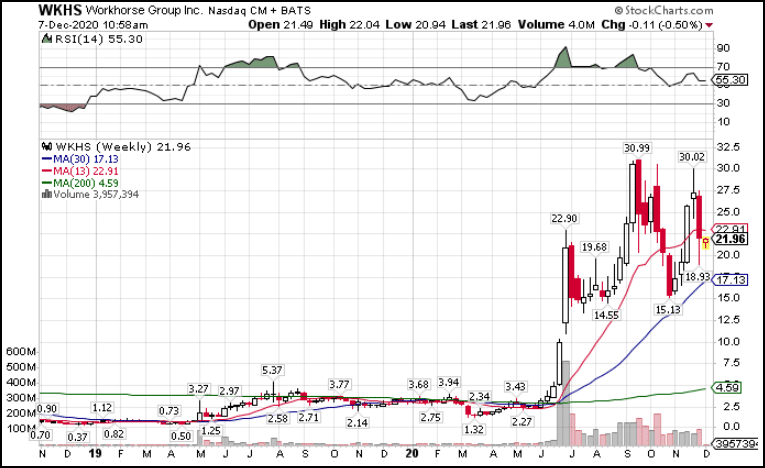This screenshot has width=765, height=468.
Task: Click the yellow current-week candle marker
Action: (x=705, y=243)
